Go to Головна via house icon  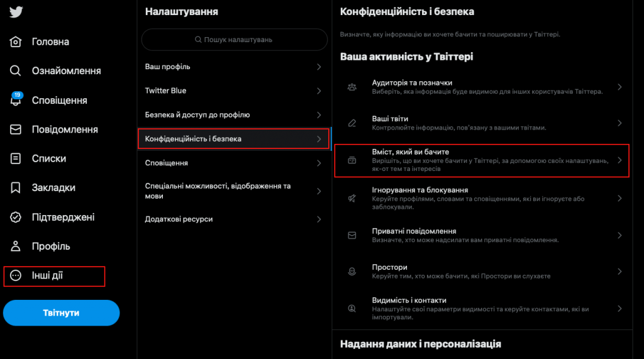(16, 41)
